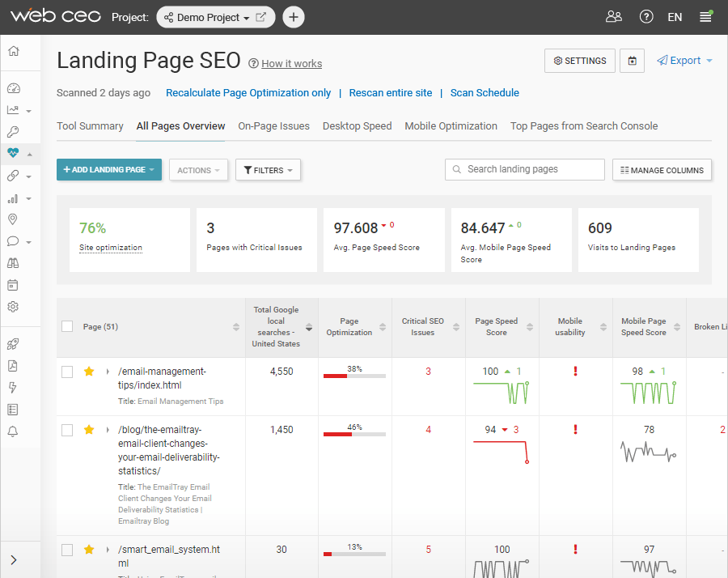This screenshot has width=728, height=578.
Task: Click the Rescan entire site link
Action: tap(391, 93)
